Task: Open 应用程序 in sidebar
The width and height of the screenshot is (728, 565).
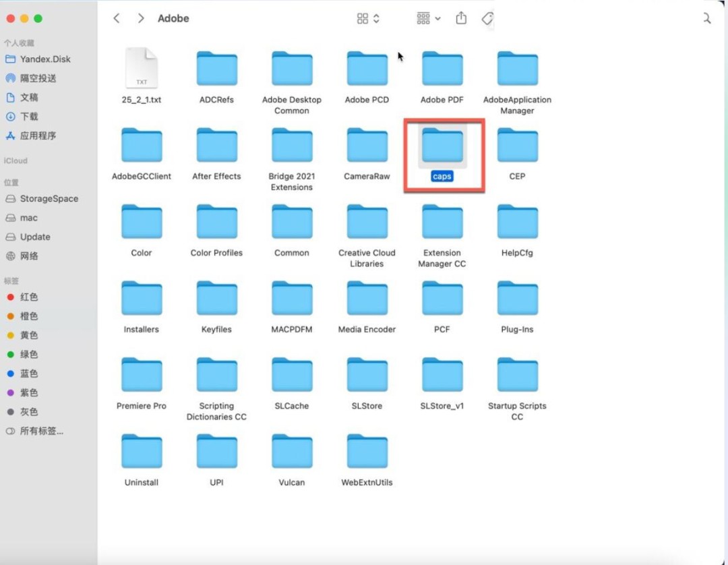Action: [x=38, y=136]
